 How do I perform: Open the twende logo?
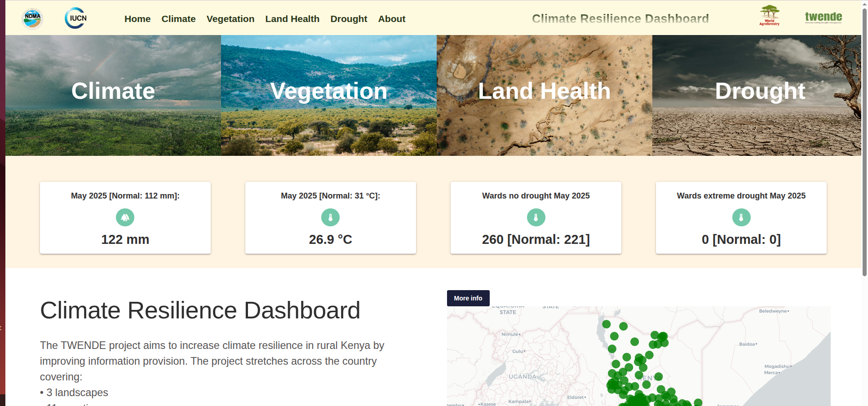[824, 18]
